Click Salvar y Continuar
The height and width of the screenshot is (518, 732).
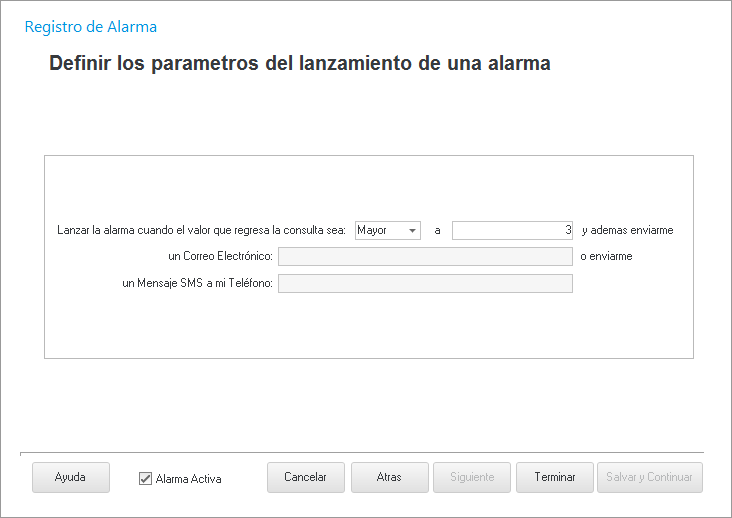click(649, 477)
